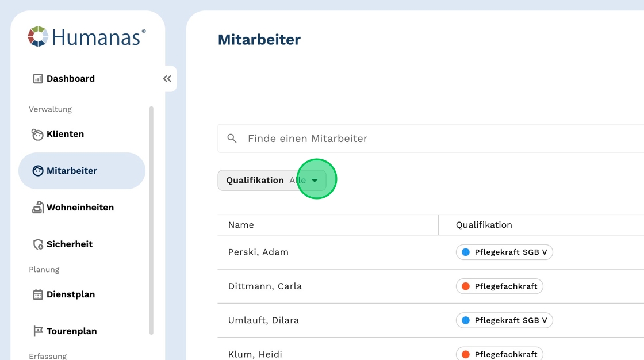Click the Wohneinheiten bed icon
The image size is (644, 360).
pyautogui.click(x=38, y=208)
